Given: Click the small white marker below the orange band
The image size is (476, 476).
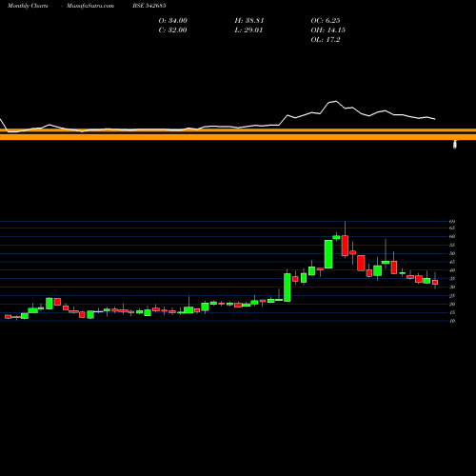Looking at the screenshot, I should point(455,145).
